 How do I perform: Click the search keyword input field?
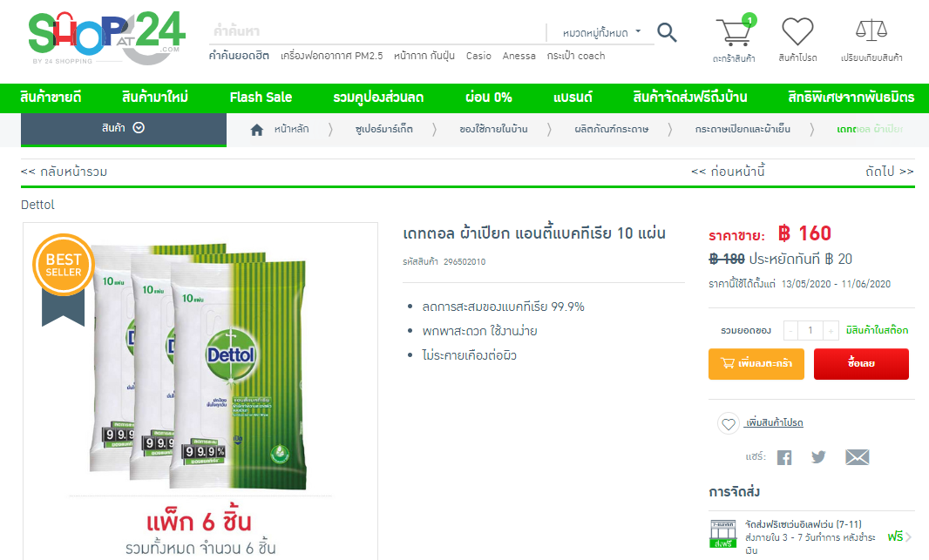pos(377,31)
